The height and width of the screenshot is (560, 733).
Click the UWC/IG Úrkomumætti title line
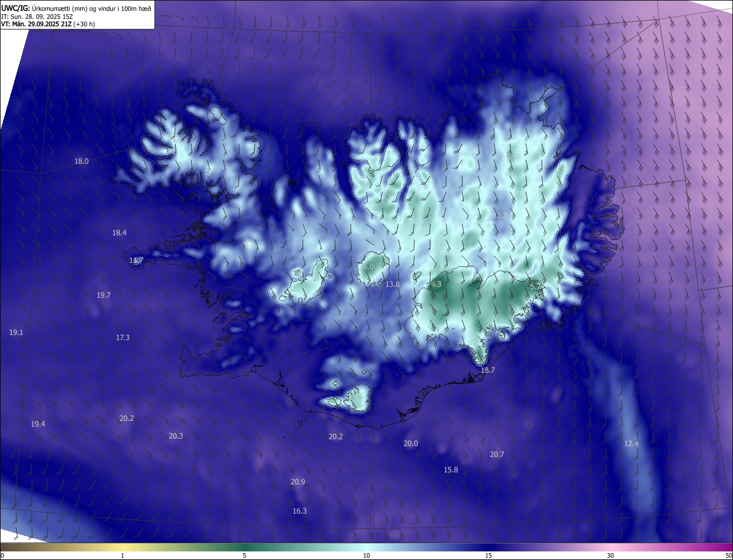[76, 8]
